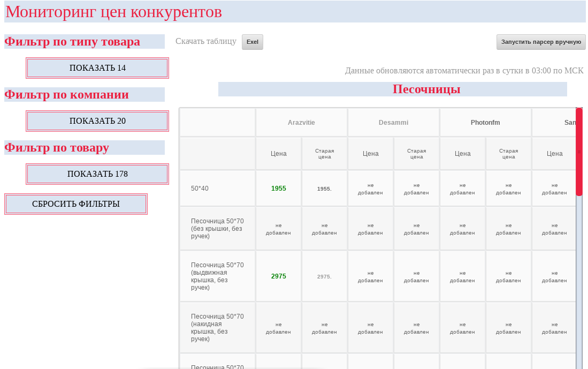Click the Desammi column header
The image size is (588, 369).
click(x=393, y=123)
